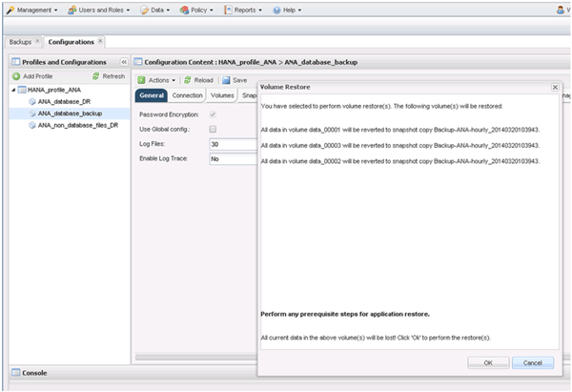
Task: Close the Backups tab with its X
Action: tap(37, 42)
